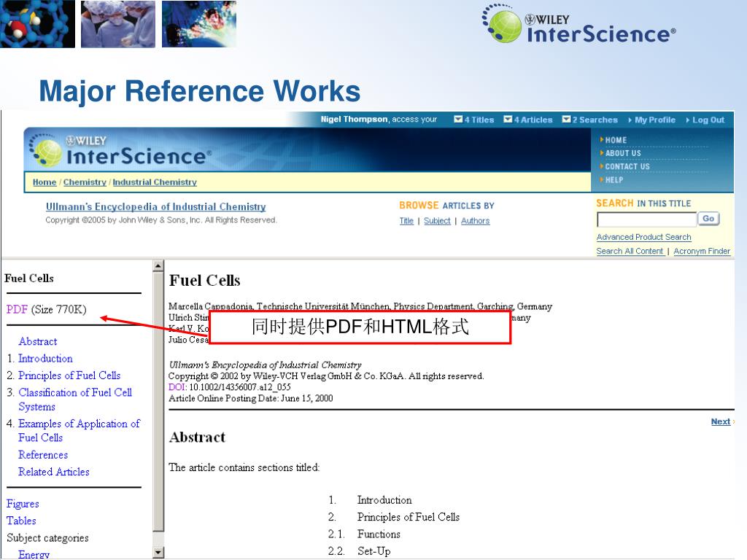Screen dimensions: 747x560
Task: Click the sidebar scrollbar up arrow
Action: [x=158, y=266]
